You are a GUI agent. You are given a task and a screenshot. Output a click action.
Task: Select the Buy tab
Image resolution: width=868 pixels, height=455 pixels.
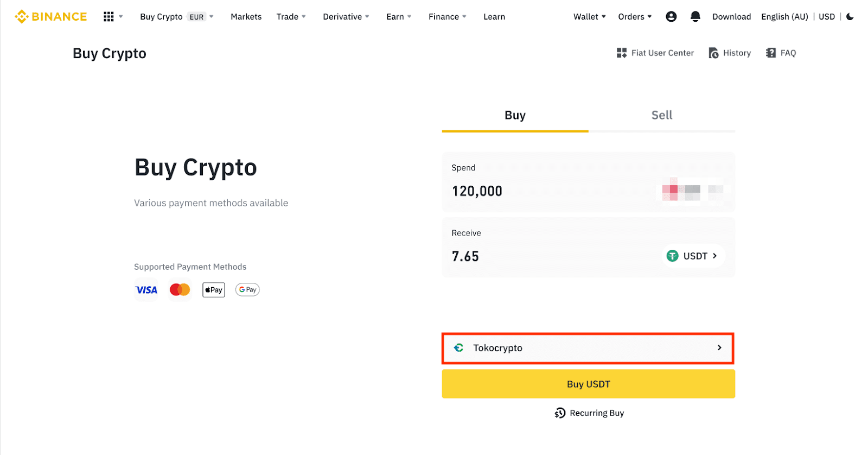(x=515, y=115)
